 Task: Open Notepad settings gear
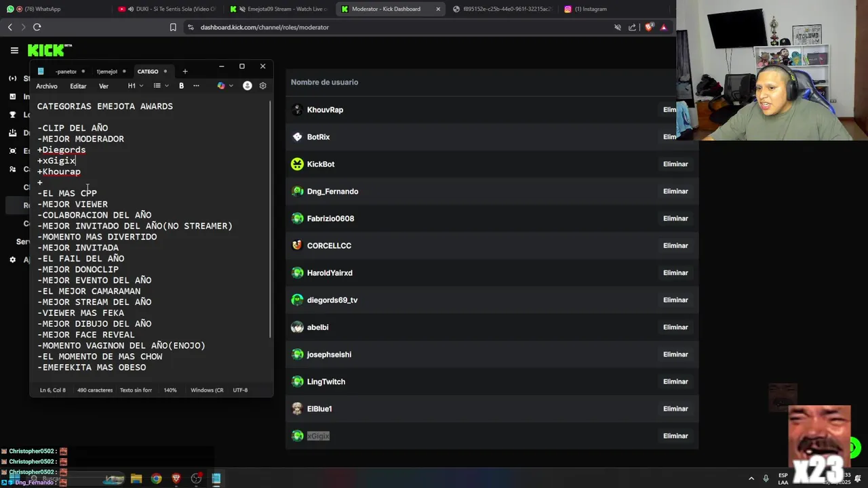tap(262, 86)
